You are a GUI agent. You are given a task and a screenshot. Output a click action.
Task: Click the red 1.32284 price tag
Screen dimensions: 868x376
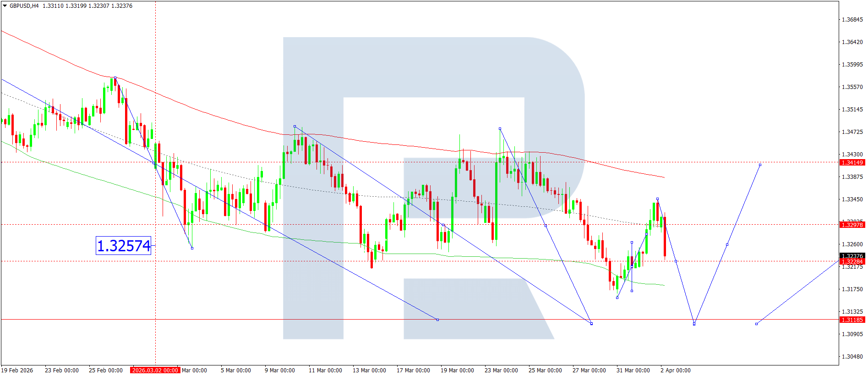point(852,262)
